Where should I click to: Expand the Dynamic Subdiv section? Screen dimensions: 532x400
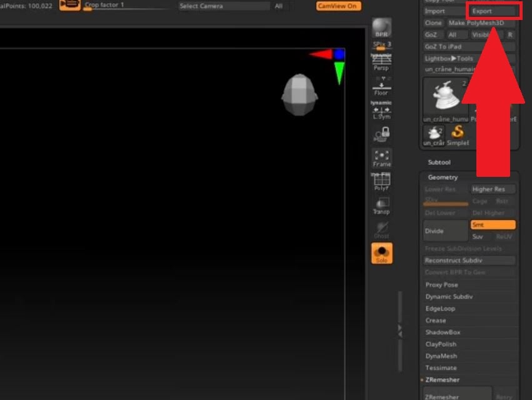point(449,296)
